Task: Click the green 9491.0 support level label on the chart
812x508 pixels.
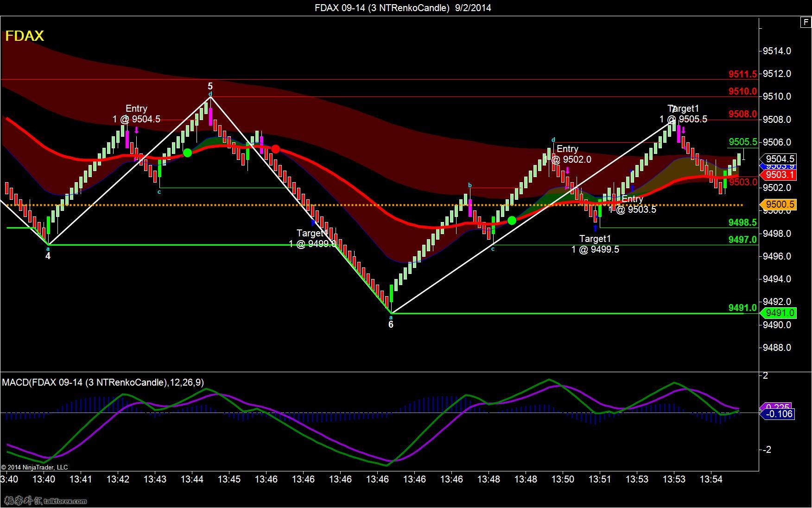Action: (742, 308)
